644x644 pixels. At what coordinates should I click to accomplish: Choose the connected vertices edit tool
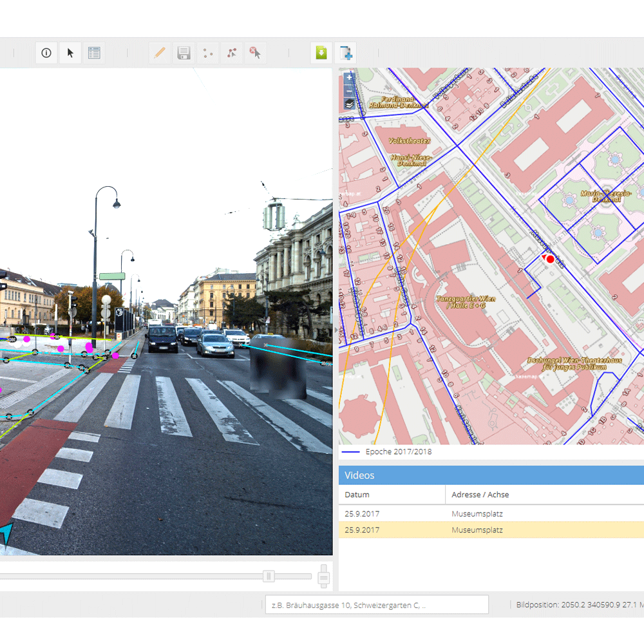231,53
